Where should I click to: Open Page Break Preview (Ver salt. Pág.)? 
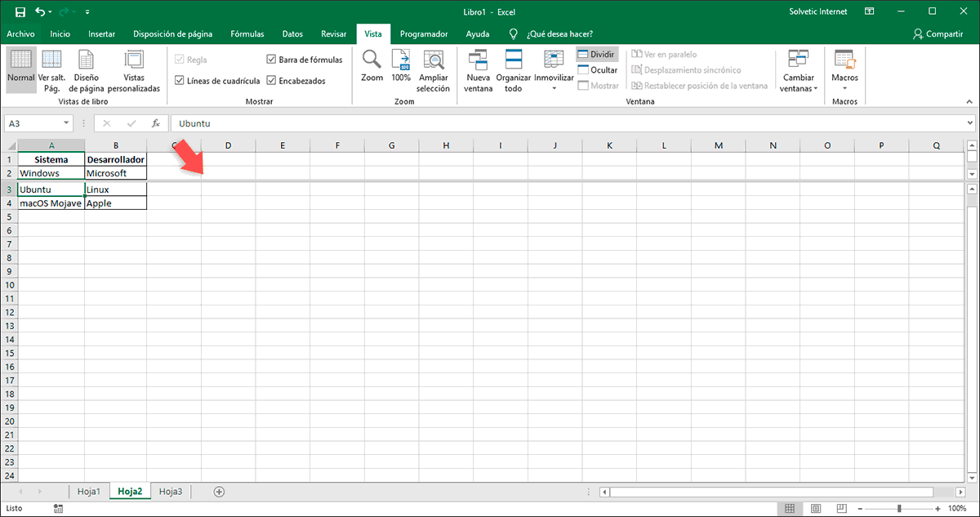click(x=52, y=69)
